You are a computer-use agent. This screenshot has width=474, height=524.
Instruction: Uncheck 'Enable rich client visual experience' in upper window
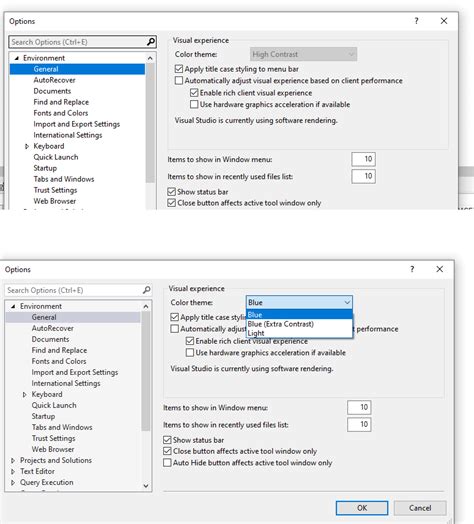194,93
